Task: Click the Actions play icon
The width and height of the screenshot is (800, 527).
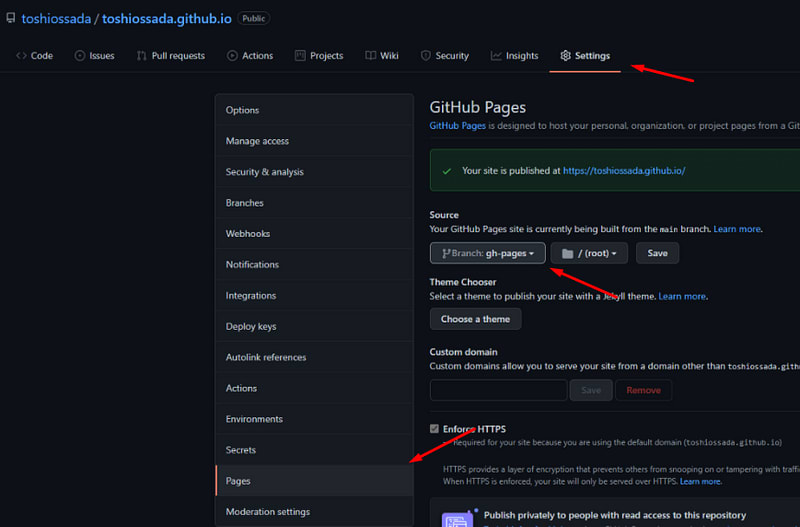Action: click(232, 56)
